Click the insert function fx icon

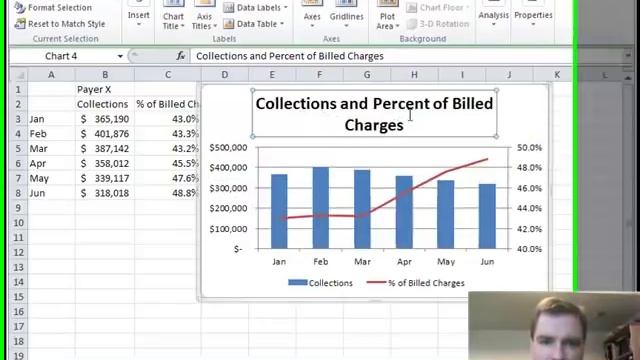180,56
